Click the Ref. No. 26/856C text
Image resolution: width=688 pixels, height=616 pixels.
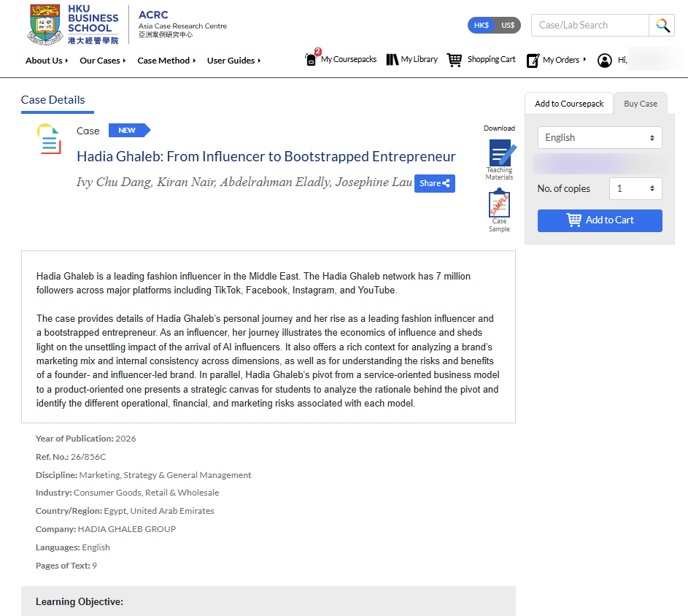tap(71, 457)
